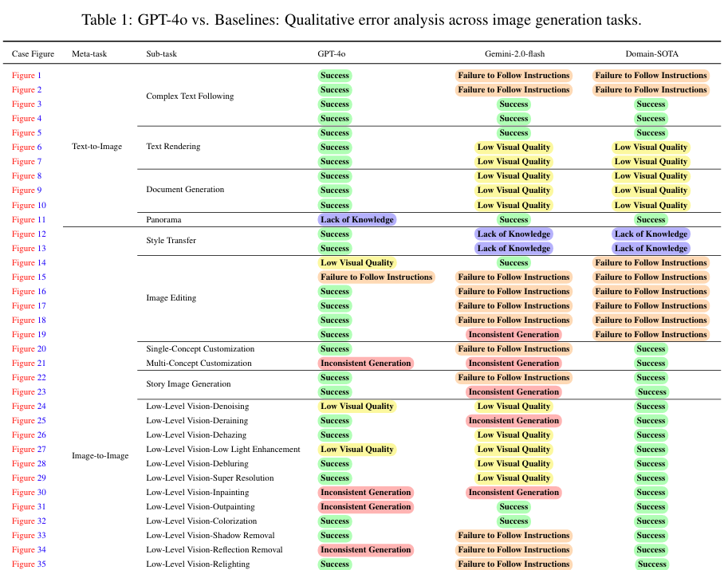Click GPT-4o Low Visual Quality badge, Figure 14
Image resolution: width=728 pixels, height=570 pixels.
click(357, 263)
